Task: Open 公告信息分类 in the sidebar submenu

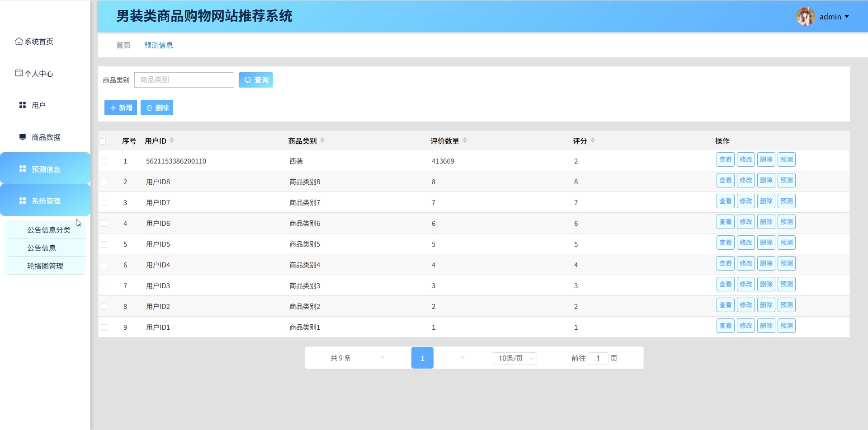Action: pyautogui.click(x=49, y=230)
